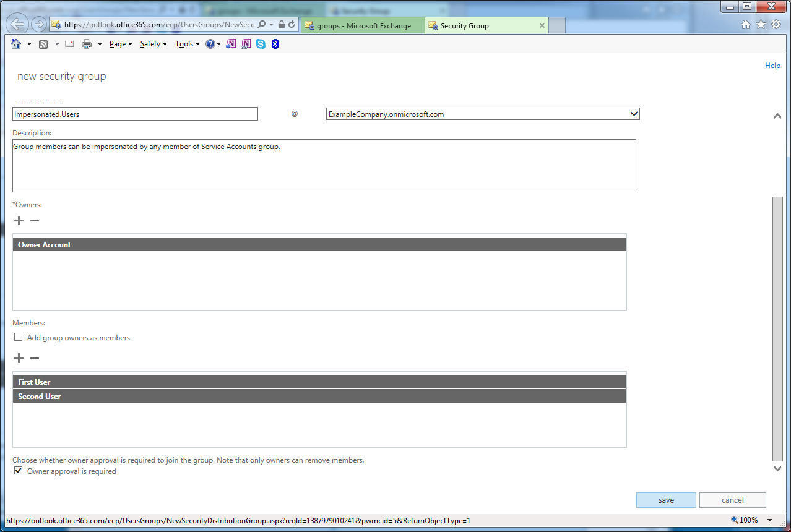The image size is (791, 532).
Task: Click the Skype icon in the toolbar
Action: click(x=261, y=44)
